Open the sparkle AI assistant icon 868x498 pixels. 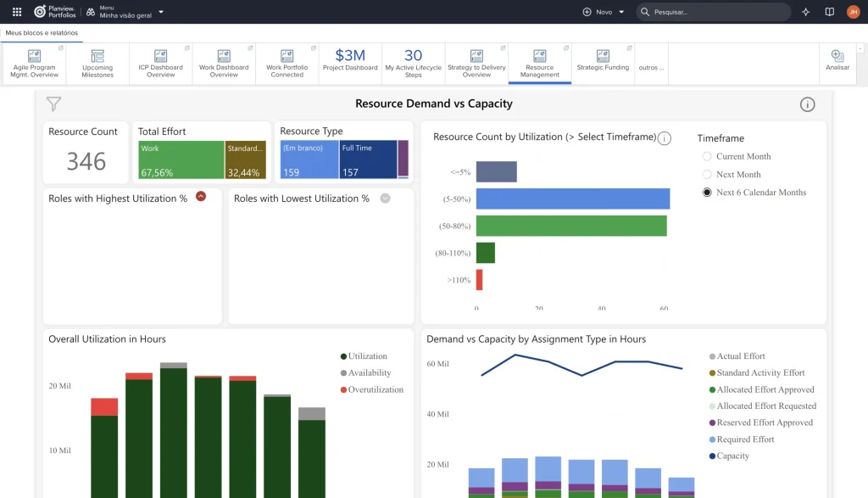coord(805,12)
